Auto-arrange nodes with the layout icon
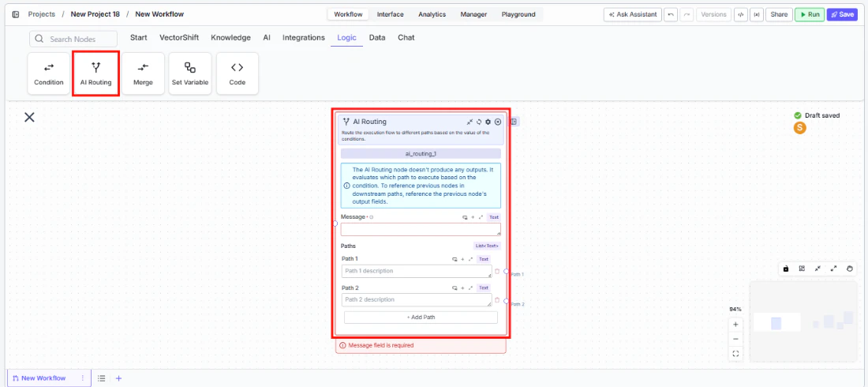Viewport: 868px width, 387px height. coord(802,269)
